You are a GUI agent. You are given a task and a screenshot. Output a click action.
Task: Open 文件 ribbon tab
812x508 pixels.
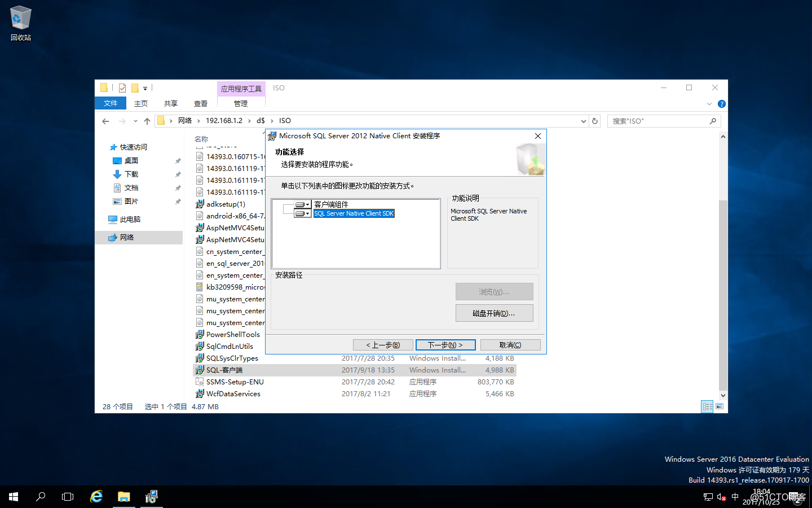point(111,103)
